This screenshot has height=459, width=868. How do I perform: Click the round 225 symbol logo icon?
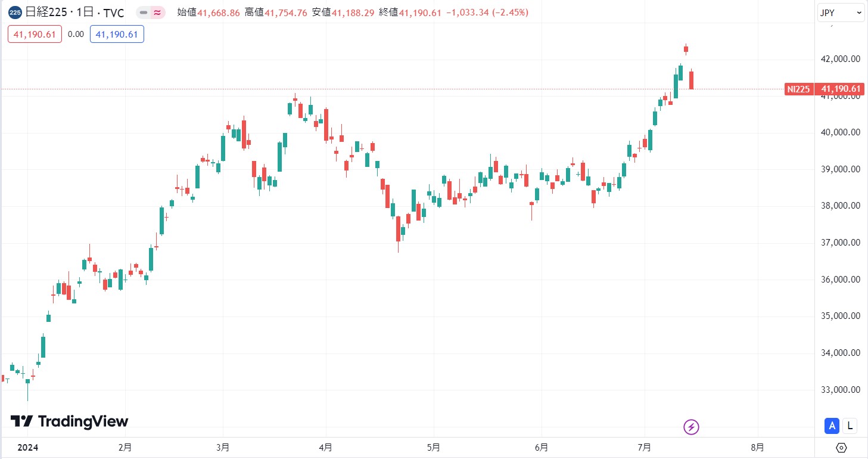[16, 13]
